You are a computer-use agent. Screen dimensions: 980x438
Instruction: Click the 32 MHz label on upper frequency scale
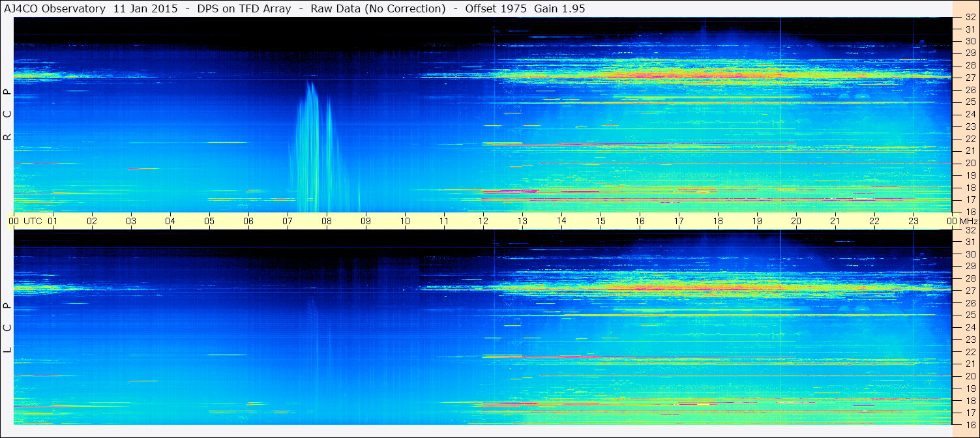[970, 17]
